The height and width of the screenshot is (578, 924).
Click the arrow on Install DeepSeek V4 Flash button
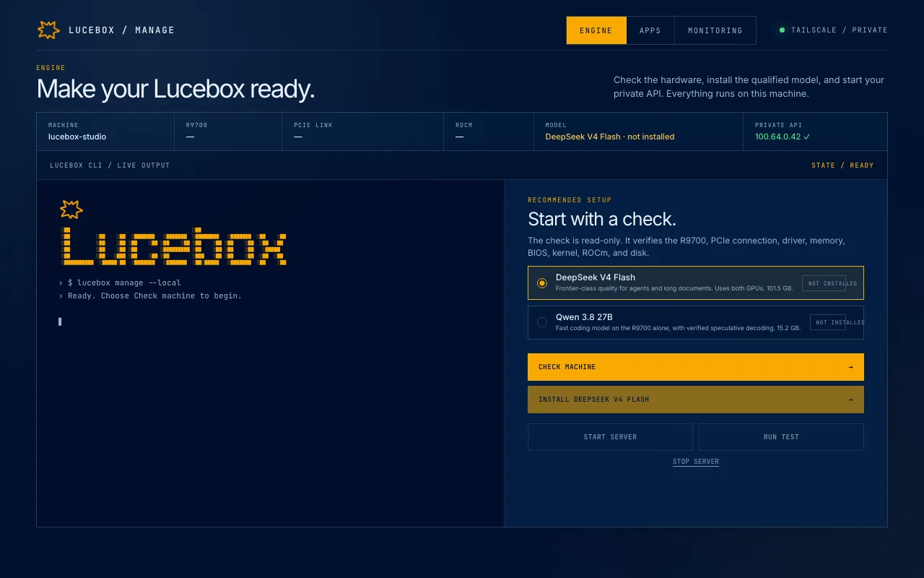[850, 400]
